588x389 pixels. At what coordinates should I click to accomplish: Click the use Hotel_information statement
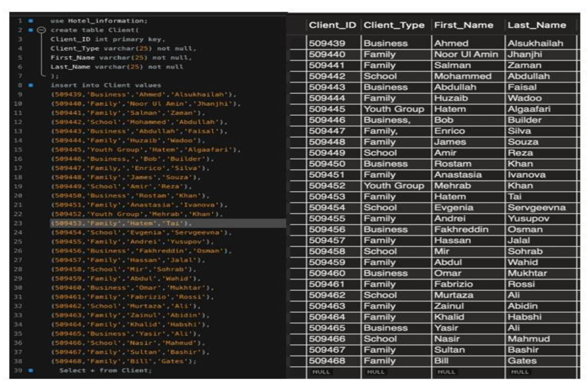97,21
